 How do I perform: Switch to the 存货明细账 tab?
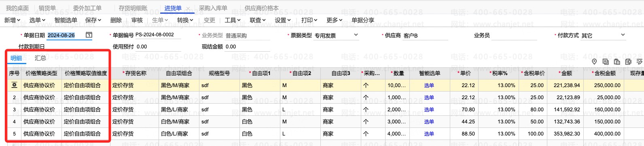(133, 8)
